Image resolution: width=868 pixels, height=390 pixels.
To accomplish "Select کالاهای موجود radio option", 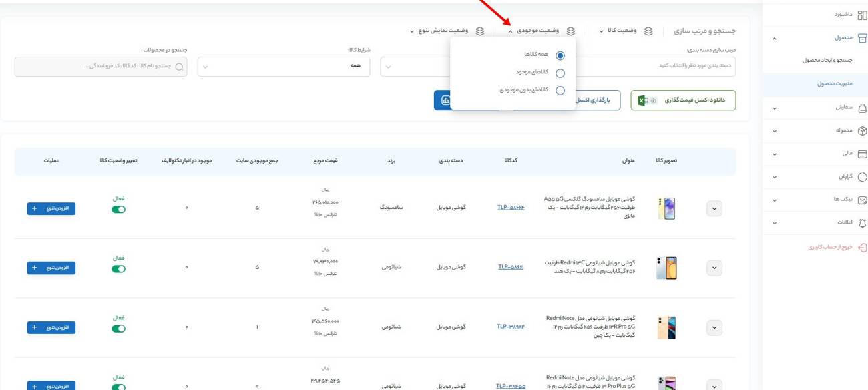I will pyautogui.click(x=560, y=73).
